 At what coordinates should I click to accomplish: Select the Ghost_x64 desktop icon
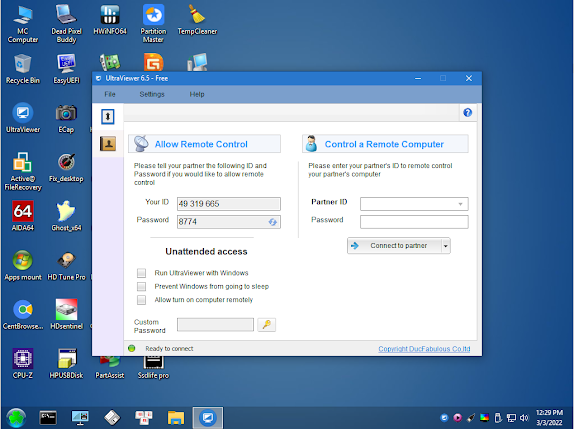tap(66, 216)
